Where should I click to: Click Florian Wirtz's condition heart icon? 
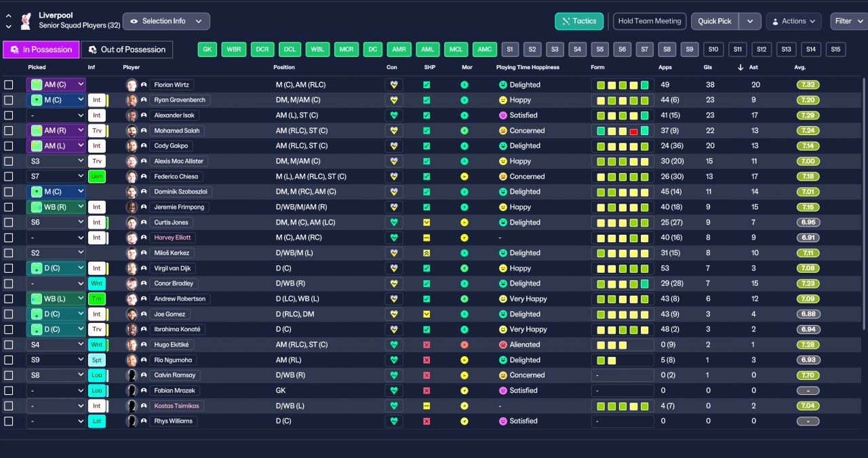click(394, 85)
